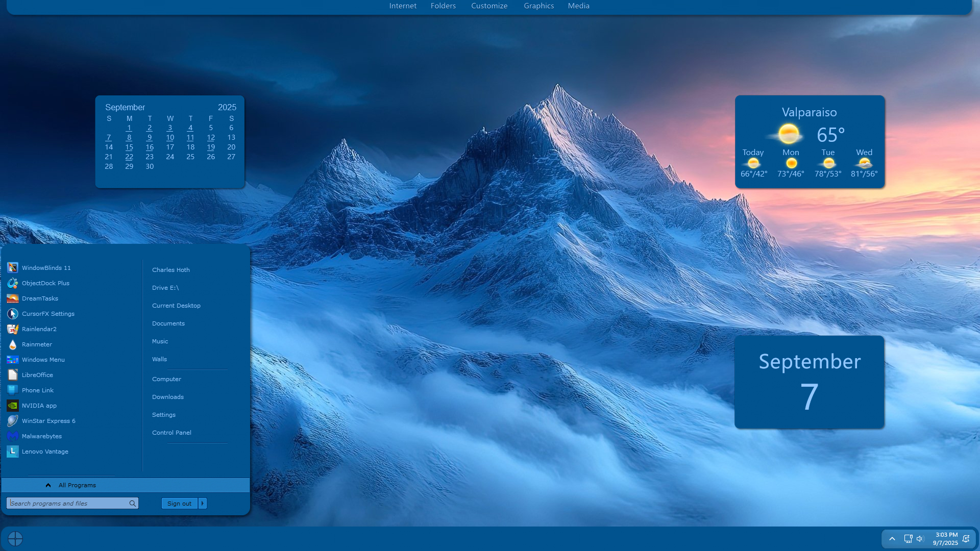Image resolution: width=980 pixels, height=551 pixels.
Task: Launch LibreOffice from start menu
Action: pyautogui.click(x=37, y=375)
